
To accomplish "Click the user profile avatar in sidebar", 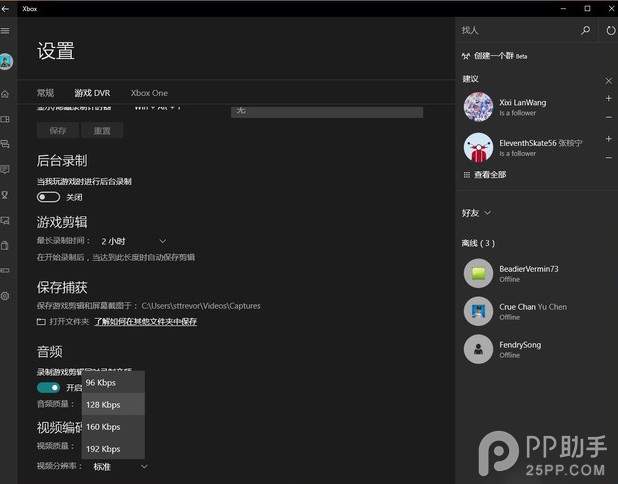I will click(6, 62).
